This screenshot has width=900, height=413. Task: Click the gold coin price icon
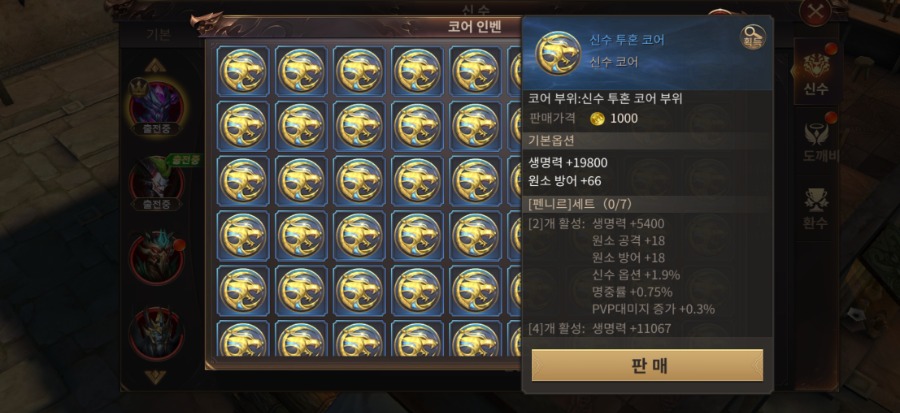[598, 118]
